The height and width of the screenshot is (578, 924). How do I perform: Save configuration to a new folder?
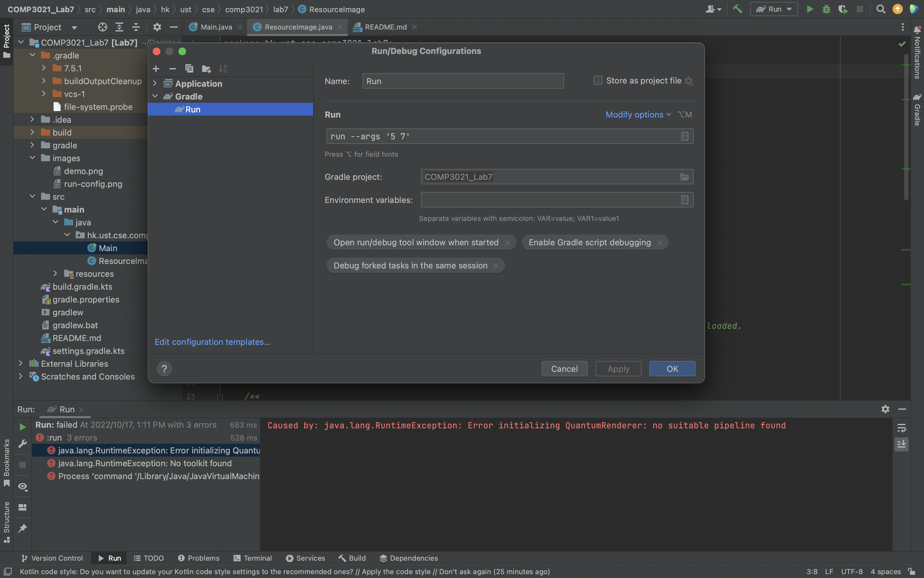pos(206,69)
